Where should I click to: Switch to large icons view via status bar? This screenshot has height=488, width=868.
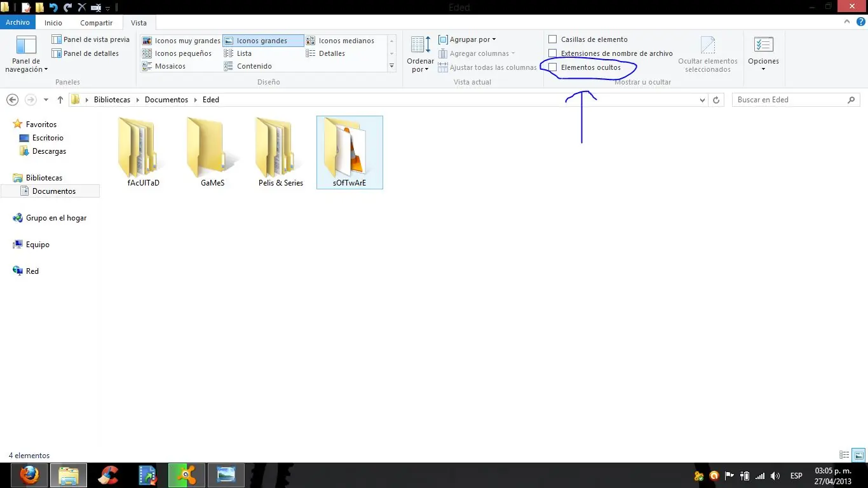coord(858,455)
